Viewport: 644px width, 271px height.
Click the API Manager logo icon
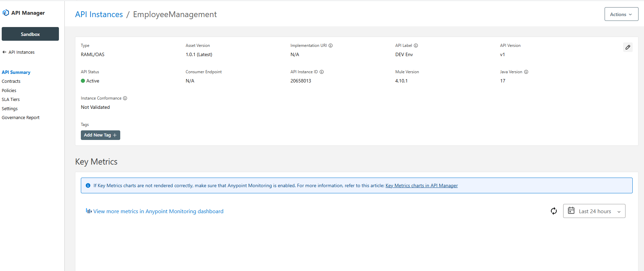[x=6, y=13]
